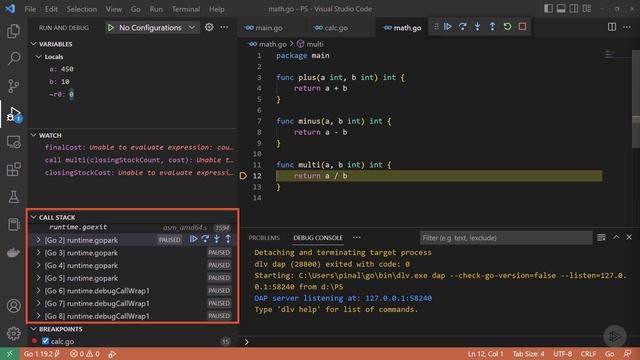Split the editor to the right
This screenshot has height=360, width=640.
point(611,27)
